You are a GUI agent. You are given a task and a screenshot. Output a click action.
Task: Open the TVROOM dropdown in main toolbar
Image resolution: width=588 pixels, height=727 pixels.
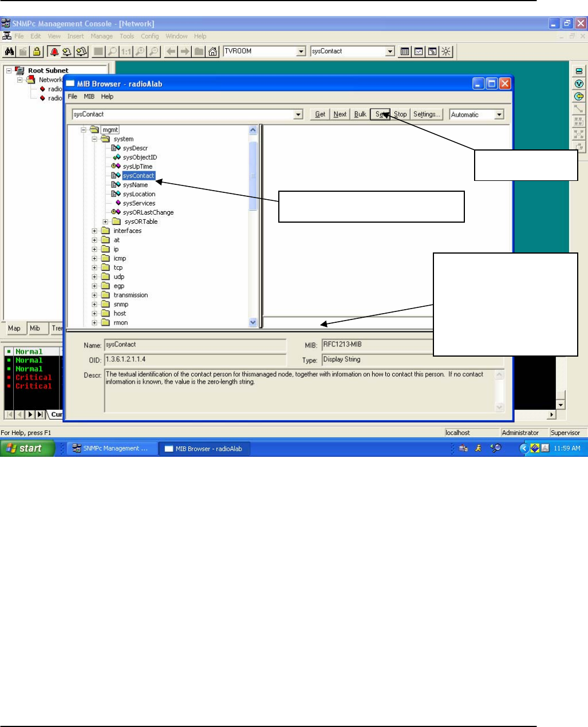301,52
